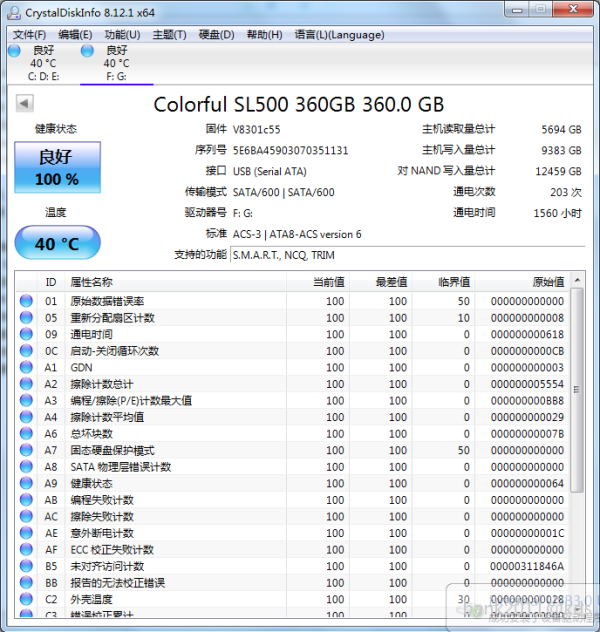Click the status orb for attribute 09
The width and height of the screenshot is (600, 632).
(x=26, y=334)
